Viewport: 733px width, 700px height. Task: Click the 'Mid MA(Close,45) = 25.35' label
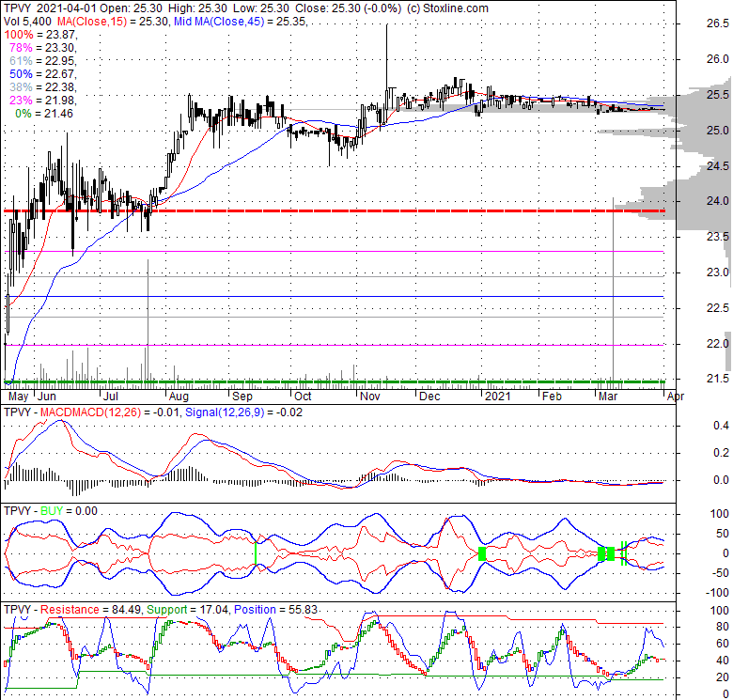tap(241, 21)
